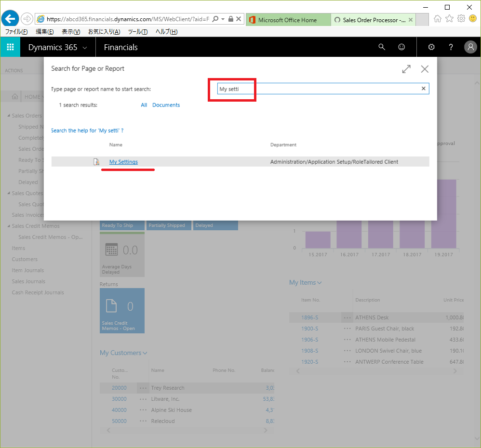
Task: Open the Average Days Delayed tile
Action: click(x=122, y=254)
